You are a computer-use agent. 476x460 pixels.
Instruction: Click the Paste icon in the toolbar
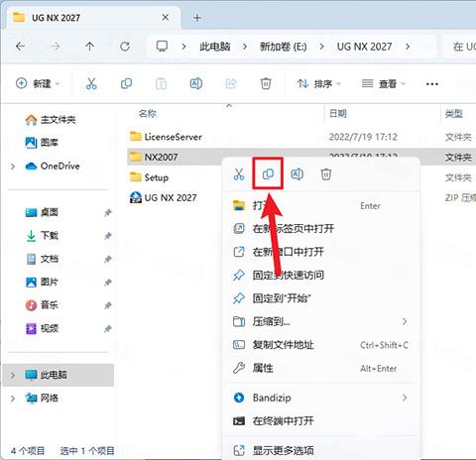(x=161, y=83)
